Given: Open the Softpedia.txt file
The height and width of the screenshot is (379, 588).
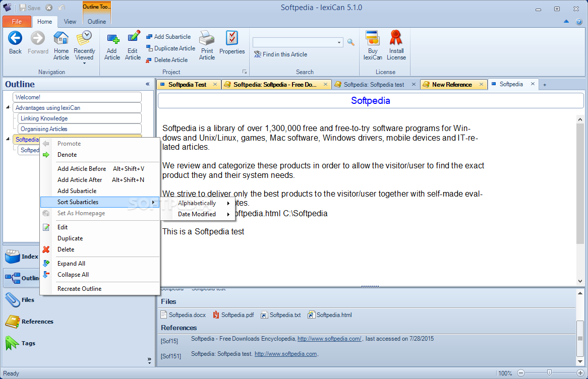Looking at the screenshot, I should point(281,315).
